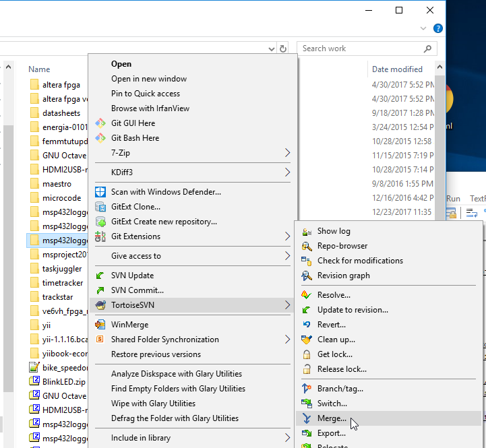Click the Shared Folder Synchronization icon

click(x=100, y=339)
